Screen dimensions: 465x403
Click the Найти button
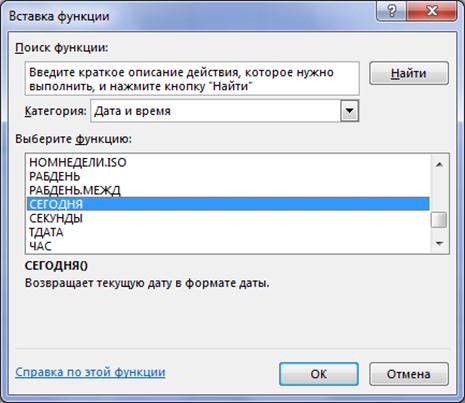pyautogui.click(x=409, y=73)
